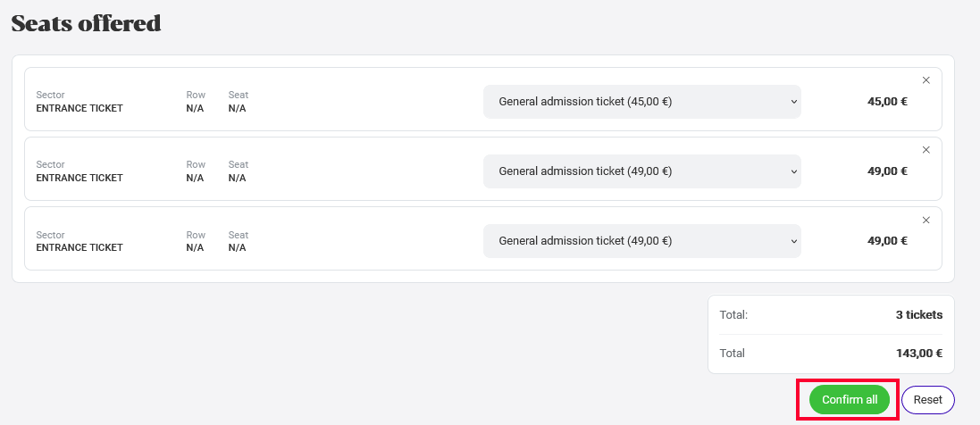Open the second row's ticket type dropdown

tap(642, 171)
